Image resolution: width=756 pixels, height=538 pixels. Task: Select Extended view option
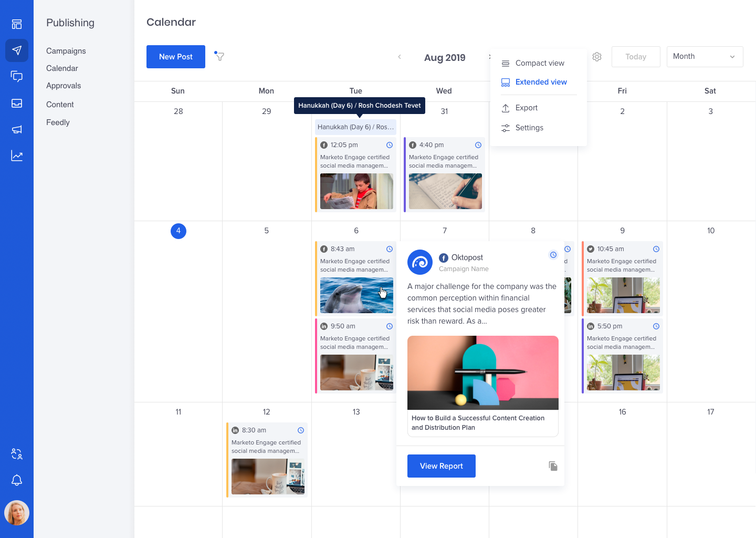[540, 82]
